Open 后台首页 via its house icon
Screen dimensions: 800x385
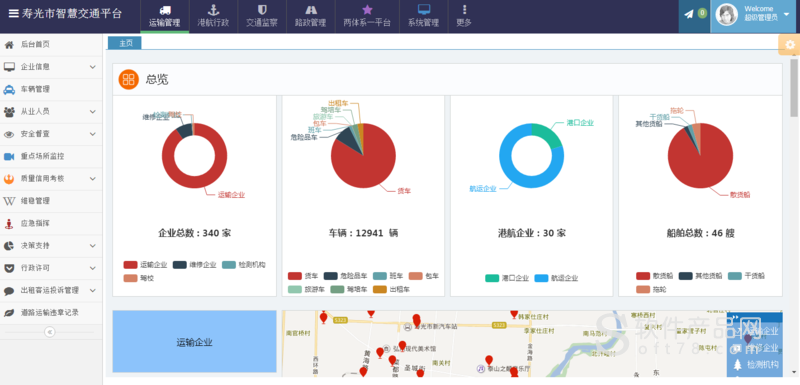[x=9, y=45]
